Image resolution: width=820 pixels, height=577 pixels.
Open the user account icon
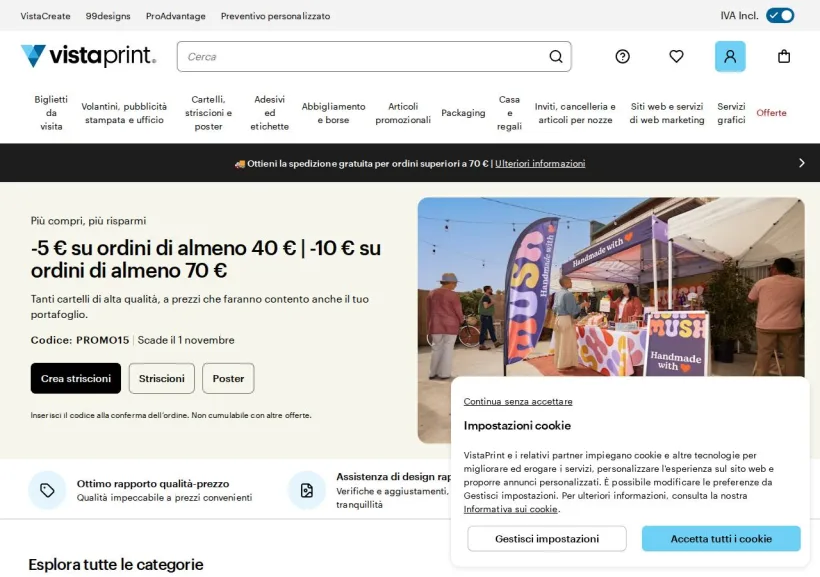(x=730, y=56)
